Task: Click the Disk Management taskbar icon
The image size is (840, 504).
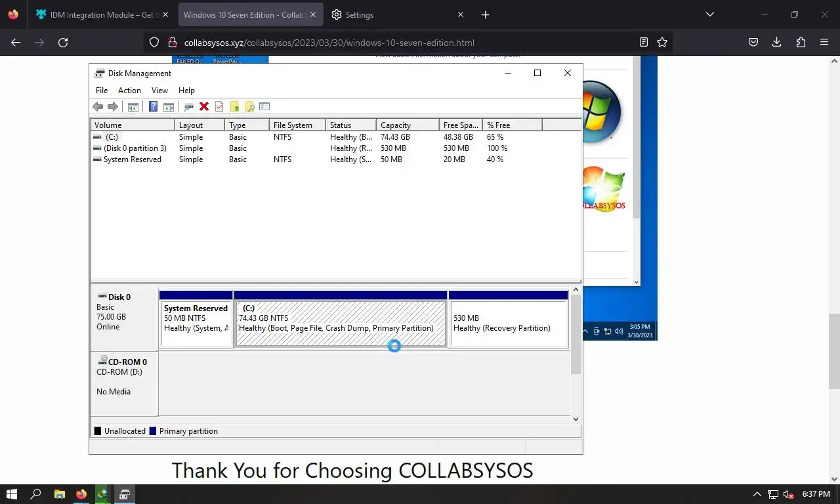Action: click(x=124, y=494)
